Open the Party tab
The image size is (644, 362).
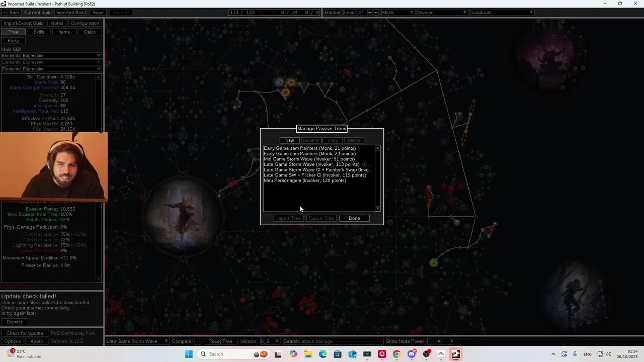(x=14, y=41)
